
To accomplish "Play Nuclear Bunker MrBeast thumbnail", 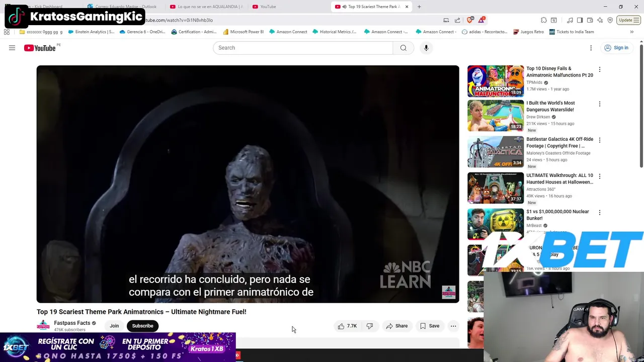I will coord(496,224).
